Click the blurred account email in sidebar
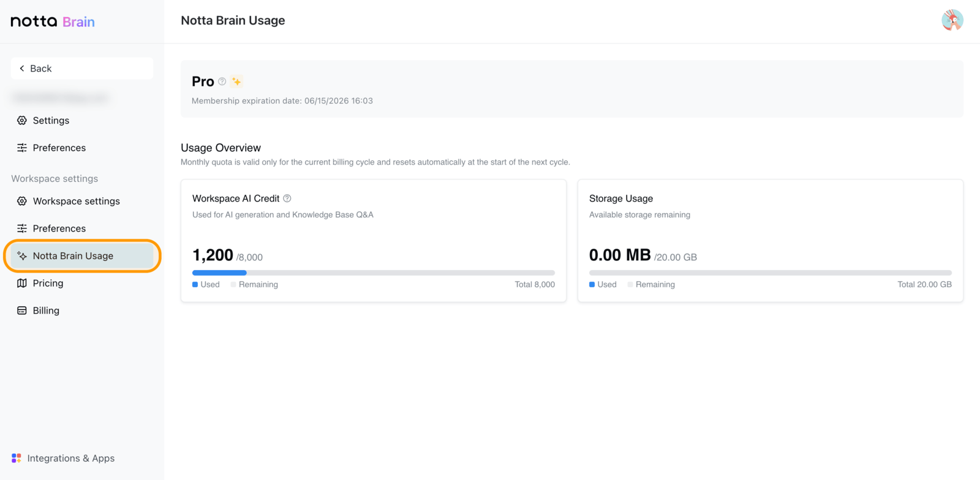The image size is (980, 480). click(60, 97)
